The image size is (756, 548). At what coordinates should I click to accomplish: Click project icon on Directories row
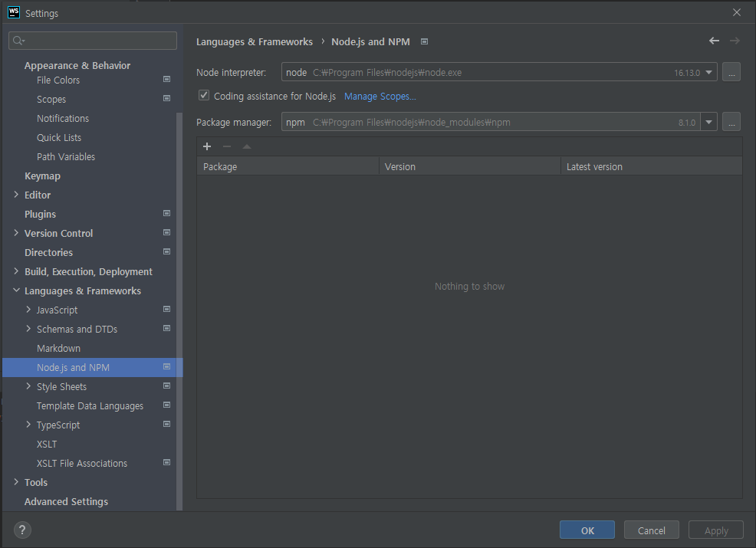[x=167, y=251]
